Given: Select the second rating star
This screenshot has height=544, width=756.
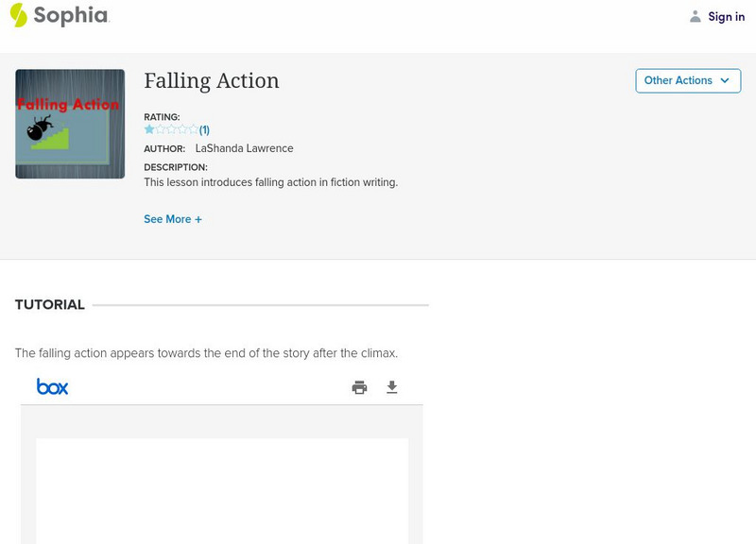Looking at the screenshot, I should pos(161,129).
